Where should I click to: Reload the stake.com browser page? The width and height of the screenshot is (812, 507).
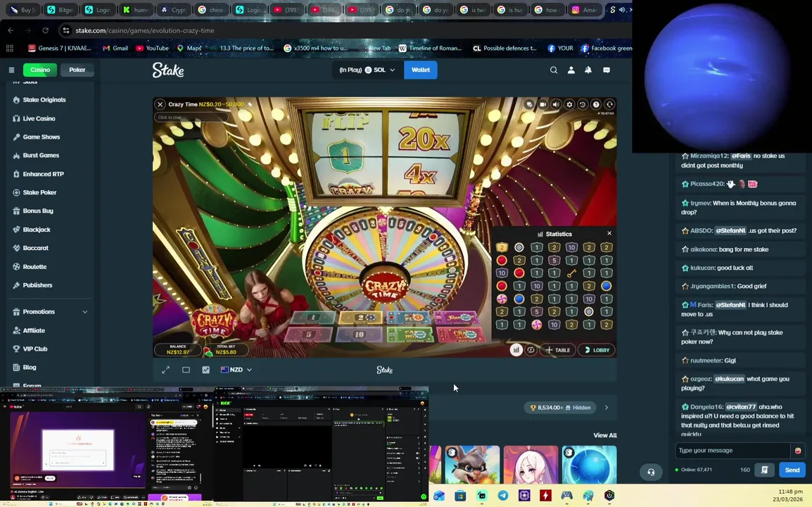coord(45,30)
